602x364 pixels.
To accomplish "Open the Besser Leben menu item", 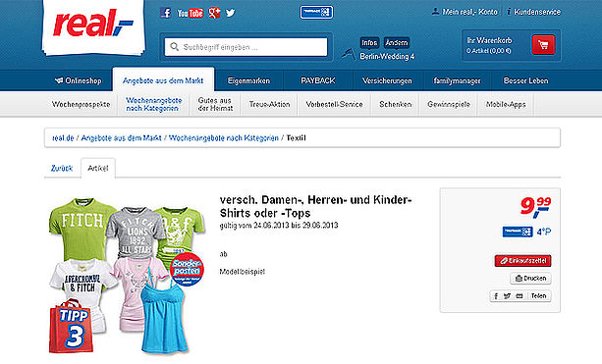I will pyautogui.click(x=526, y=80).
